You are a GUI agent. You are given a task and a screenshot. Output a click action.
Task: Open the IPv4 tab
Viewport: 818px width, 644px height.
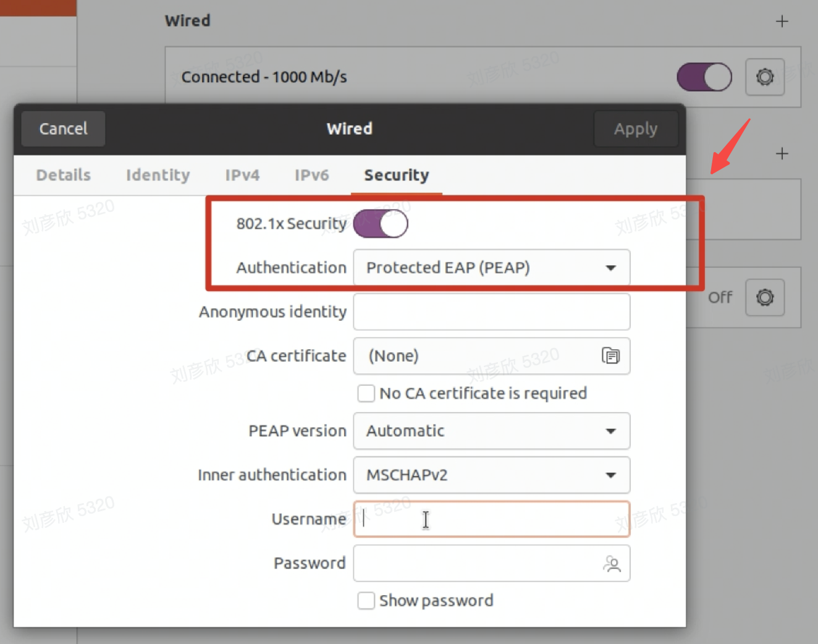242,176
